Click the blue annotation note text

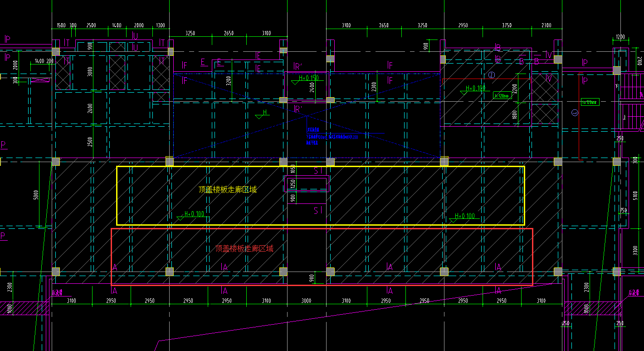tap(332, 136)
